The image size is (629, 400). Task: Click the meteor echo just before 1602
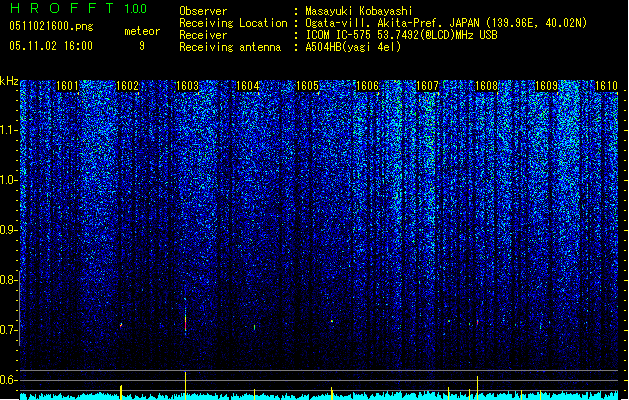point(121,325)
